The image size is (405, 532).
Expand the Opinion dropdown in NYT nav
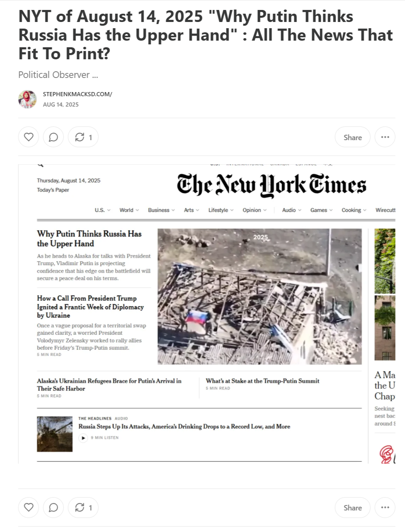[x=255, y=210]
